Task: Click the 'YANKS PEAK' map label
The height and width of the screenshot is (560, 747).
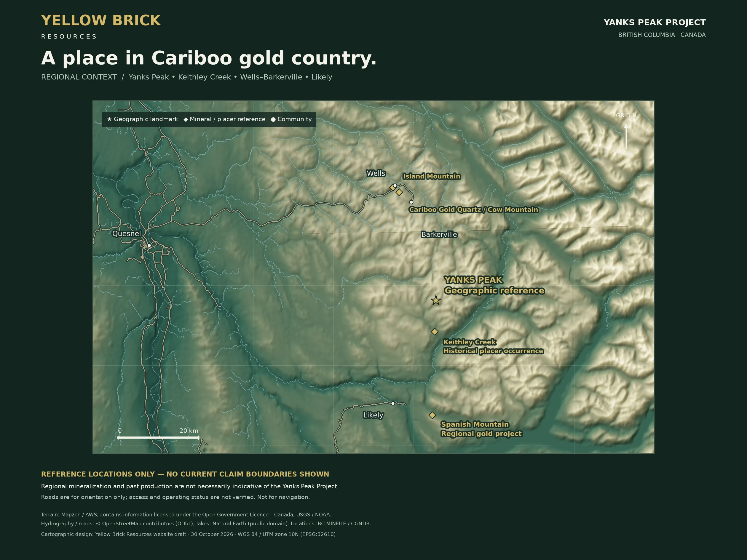Action: (x=473, y=280)
